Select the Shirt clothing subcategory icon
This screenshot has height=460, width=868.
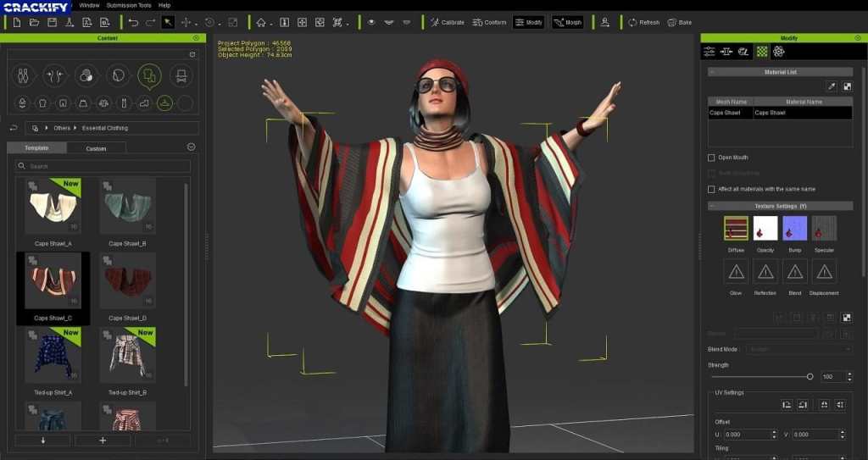pyautogui.click(x=42, y=103)
